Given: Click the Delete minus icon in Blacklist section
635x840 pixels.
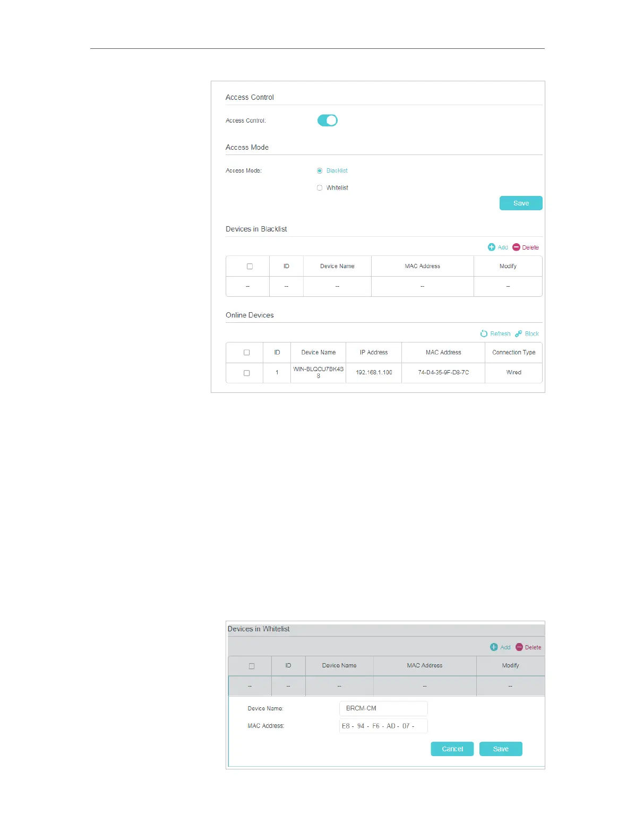Looking at the screenshot, I should pos(516,247).
